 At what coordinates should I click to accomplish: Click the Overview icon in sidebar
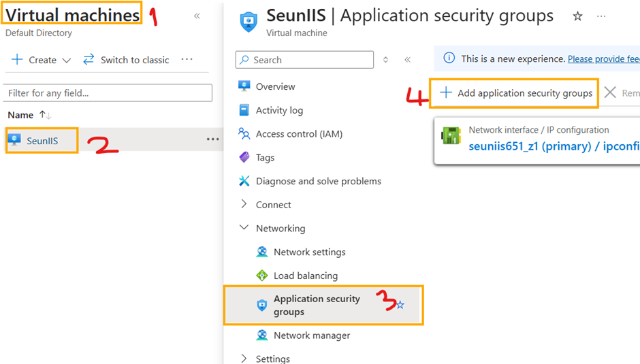244,86
